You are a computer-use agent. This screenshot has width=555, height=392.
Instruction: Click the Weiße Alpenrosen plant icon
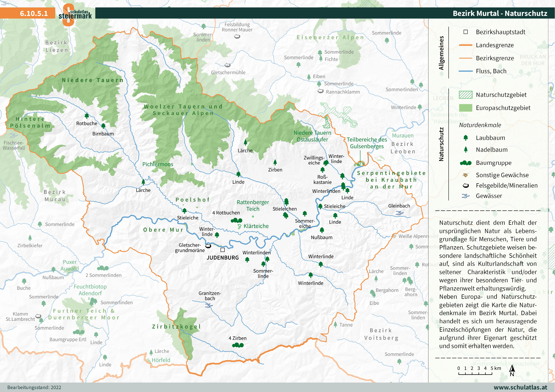(x=394, y=236)
